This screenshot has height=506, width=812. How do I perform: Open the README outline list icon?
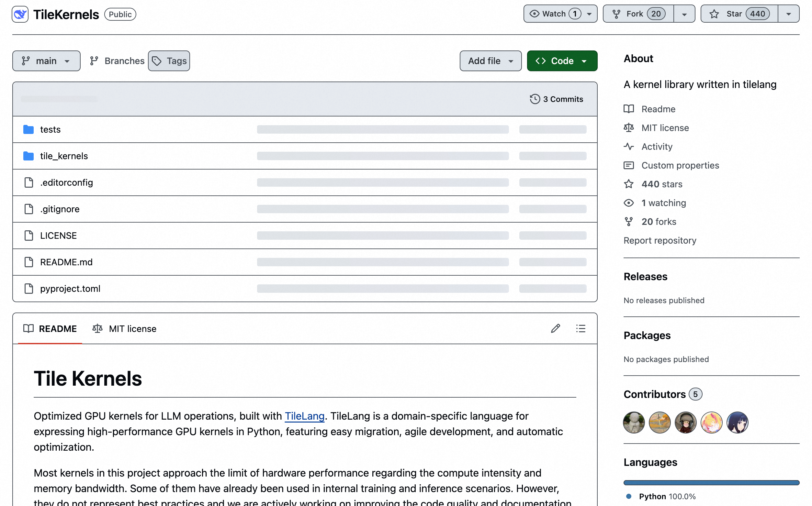coord(581,328)
